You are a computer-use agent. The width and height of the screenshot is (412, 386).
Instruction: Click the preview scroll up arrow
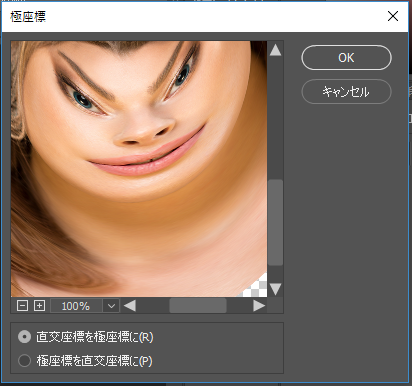pyautogui.click(x=275, y=50)
